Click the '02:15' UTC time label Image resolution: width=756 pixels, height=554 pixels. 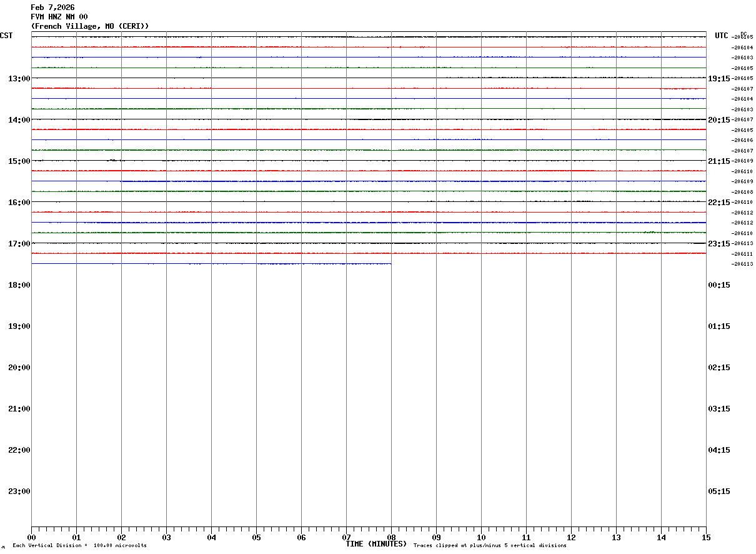click(x=719, y=367)
